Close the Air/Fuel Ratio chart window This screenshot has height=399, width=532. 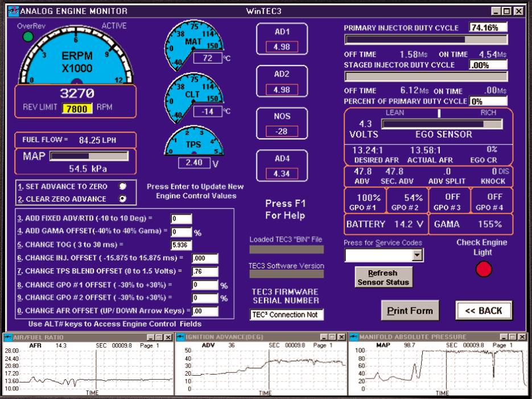[168, 338]
